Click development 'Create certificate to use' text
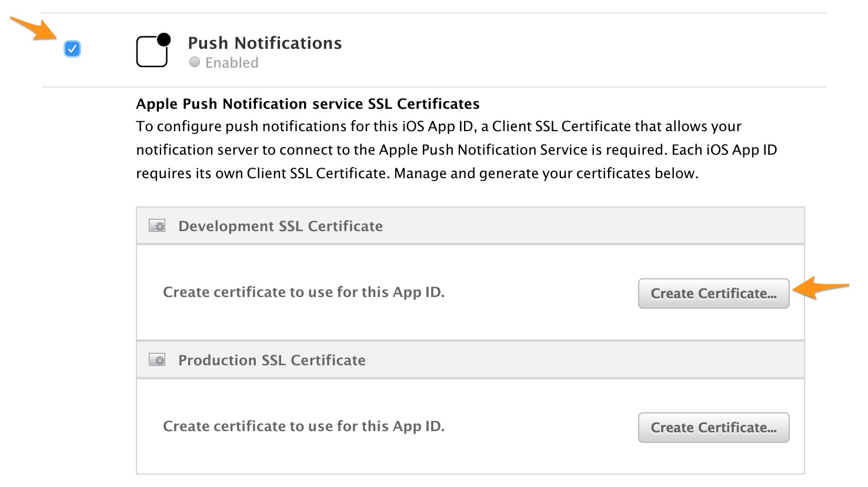Screen dimensions: 868x487 [303, 292]
